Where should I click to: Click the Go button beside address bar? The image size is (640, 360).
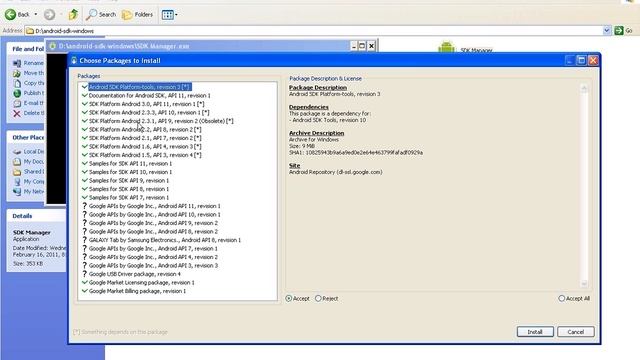click(623, 31)
